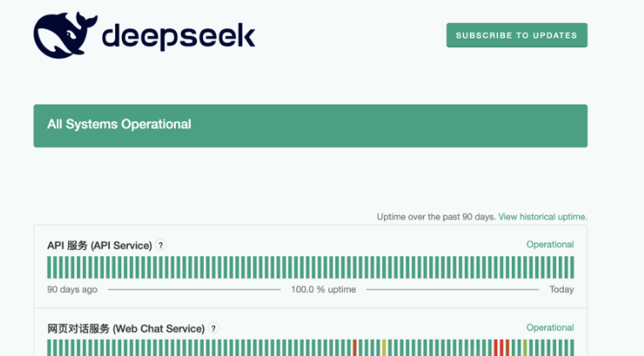Open the API Service help question mark

(161, 245)
